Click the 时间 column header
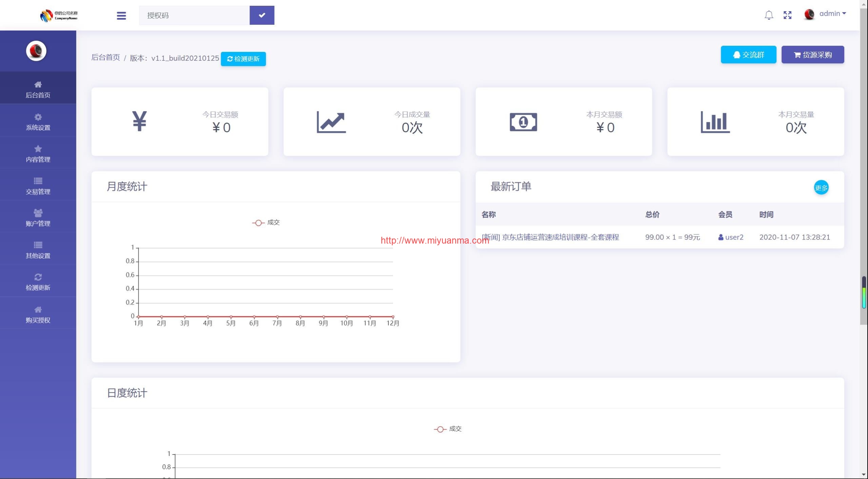The image size is (868, 479). 766,214
